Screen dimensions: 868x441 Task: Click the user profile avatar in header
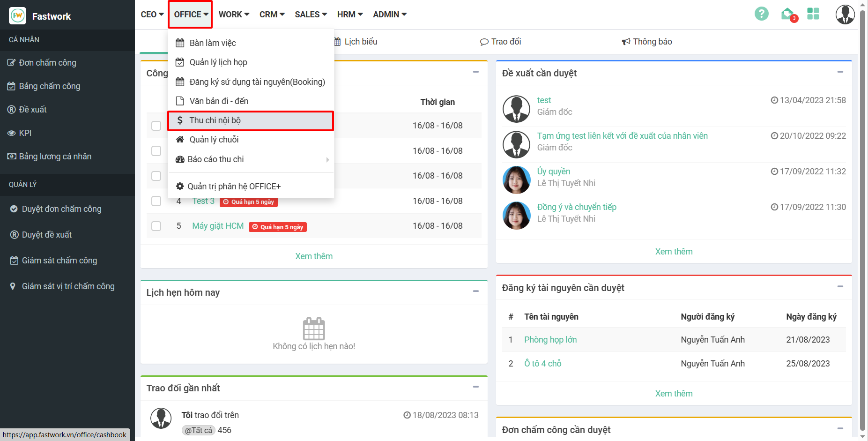[845, 15]
